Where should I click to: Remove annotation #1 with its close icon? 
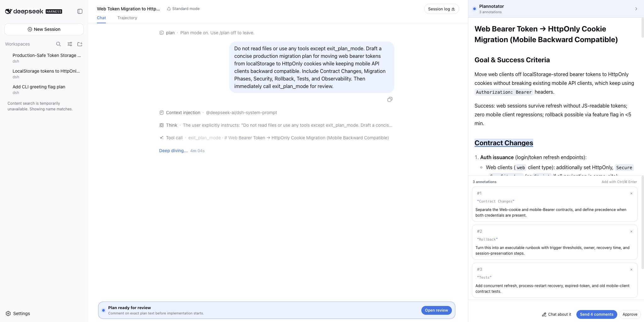[x=631, y=194]
